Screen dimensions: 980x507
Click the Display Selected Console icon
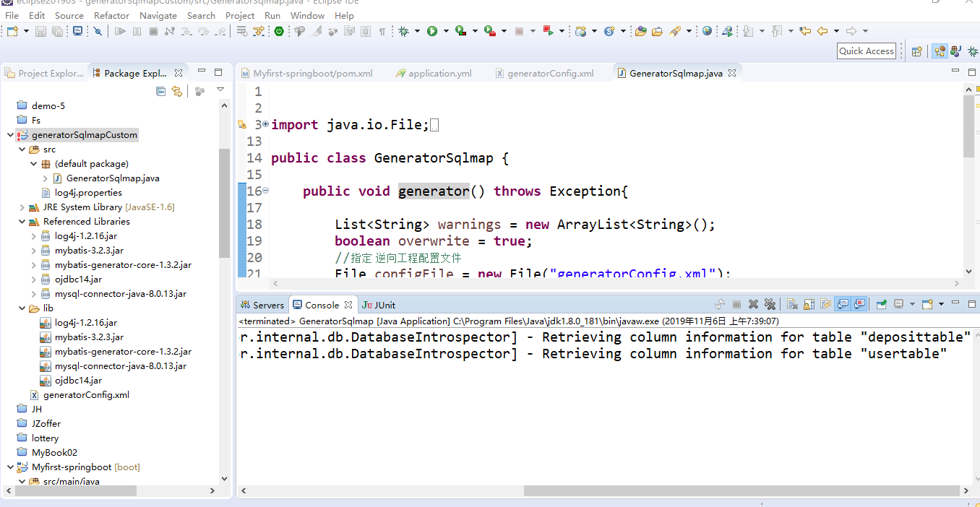(x=898, y=305)
